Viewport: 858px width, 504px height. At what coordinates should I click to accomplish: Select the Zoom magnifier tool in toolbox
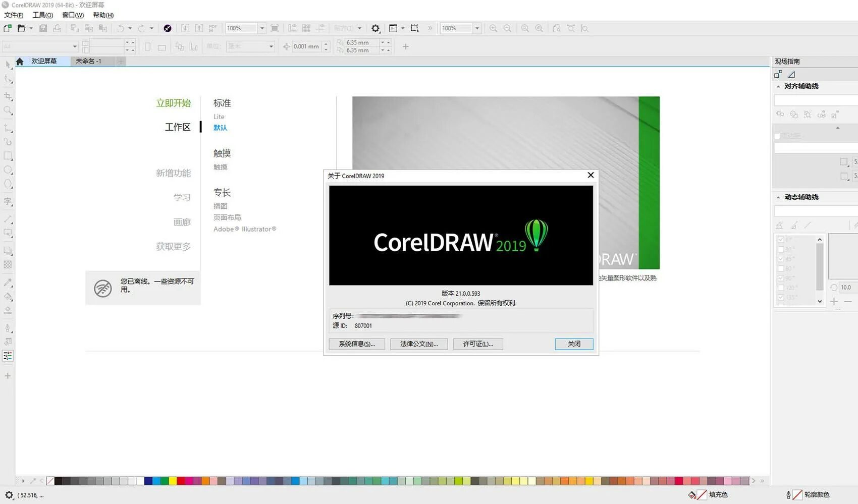(8, 110)
